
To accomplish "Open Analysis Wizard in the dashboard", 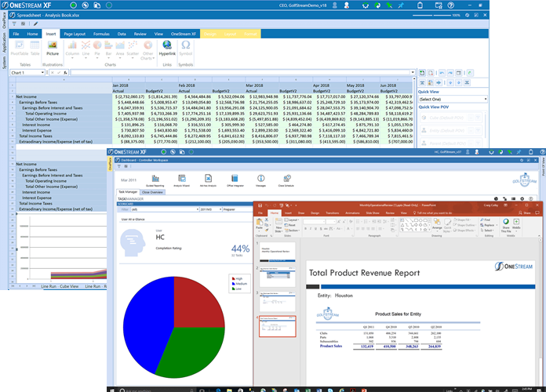I will [182, 180].
